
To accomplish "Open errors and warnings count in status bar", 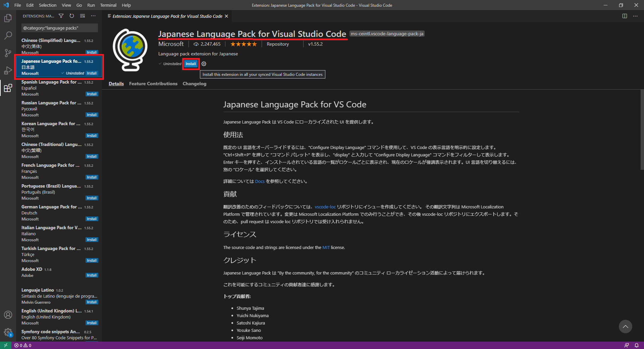I will click(23, 345).
